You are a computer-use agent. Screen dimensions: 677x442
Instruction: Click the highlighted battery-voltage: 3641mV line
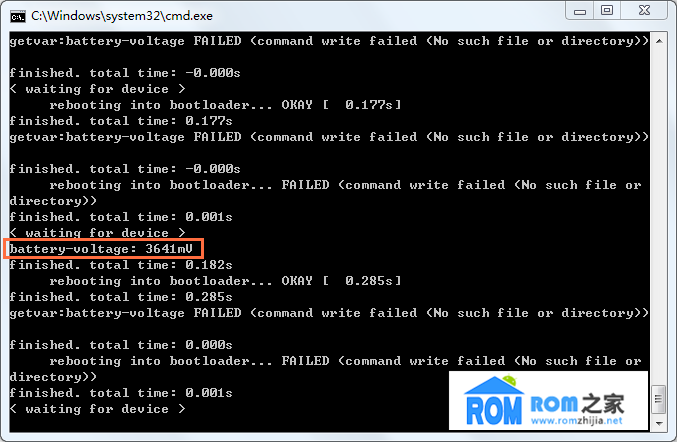click(x=101, y=249)
